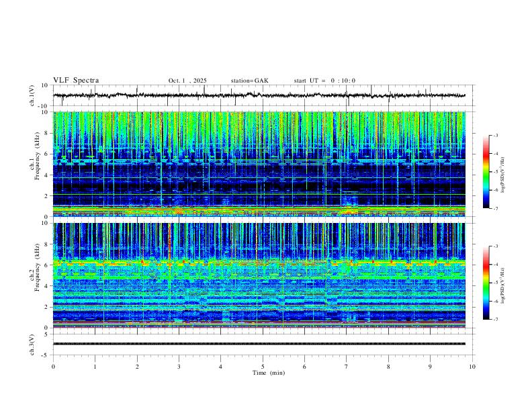Click the "8" kHz tick of ch.1 spectrogram
532x411 pixels.
click(x=46, y=133)
